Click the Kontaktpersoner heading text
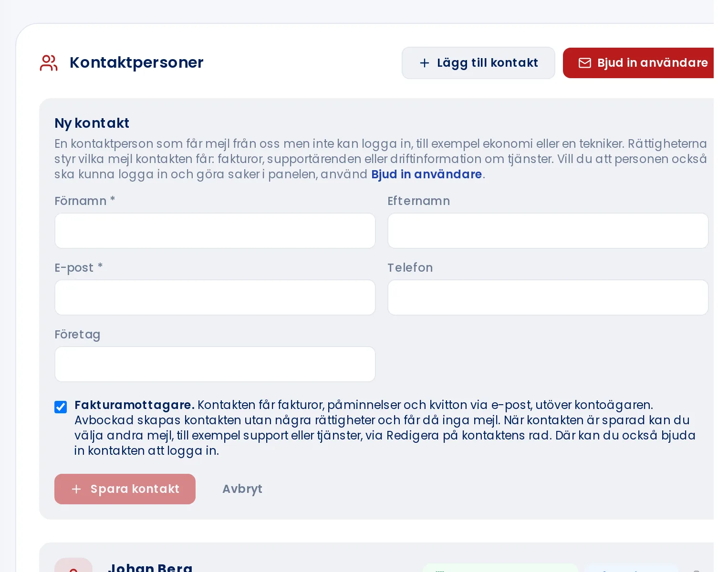 click(136, 63)
